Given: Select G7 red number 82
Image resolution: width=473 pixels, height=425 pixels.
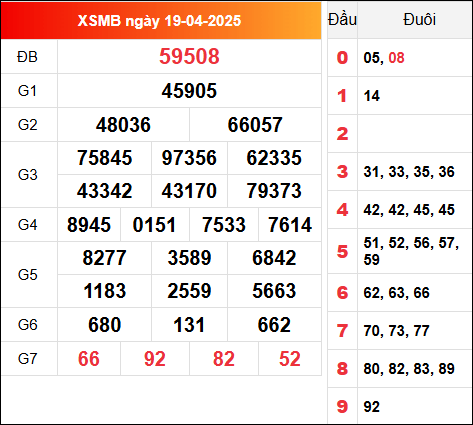Looking at the screenshot, I should (x=224, y=359).
